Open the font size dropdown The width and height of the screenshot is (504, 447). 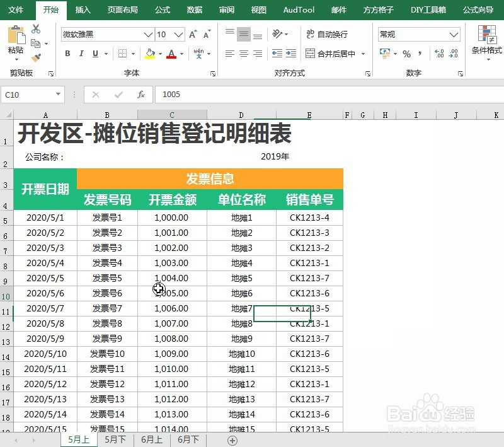(x=178, y=35)
